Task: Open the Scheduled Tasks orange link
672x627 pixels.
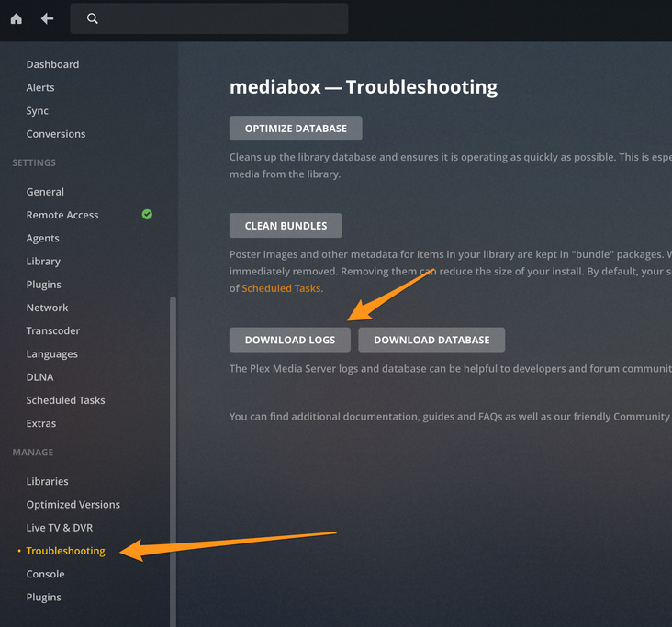Action: tap(281, 288)
